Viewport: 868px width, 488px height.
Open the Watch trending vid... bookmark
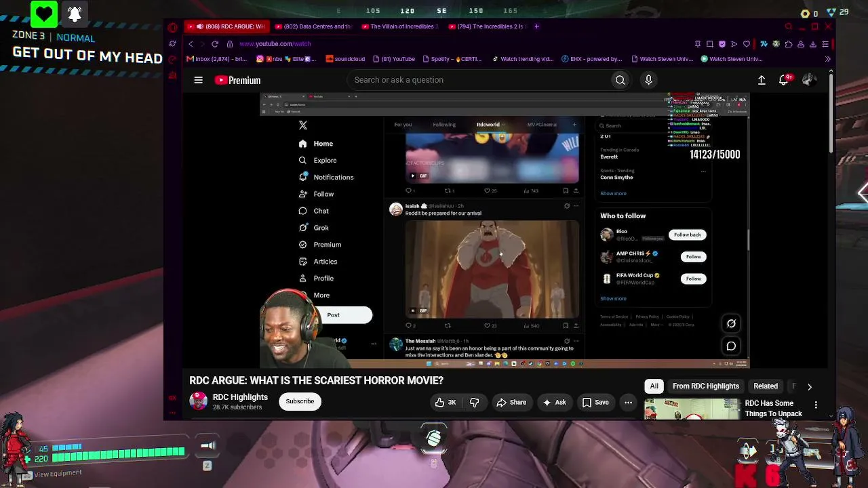(522, 59)
